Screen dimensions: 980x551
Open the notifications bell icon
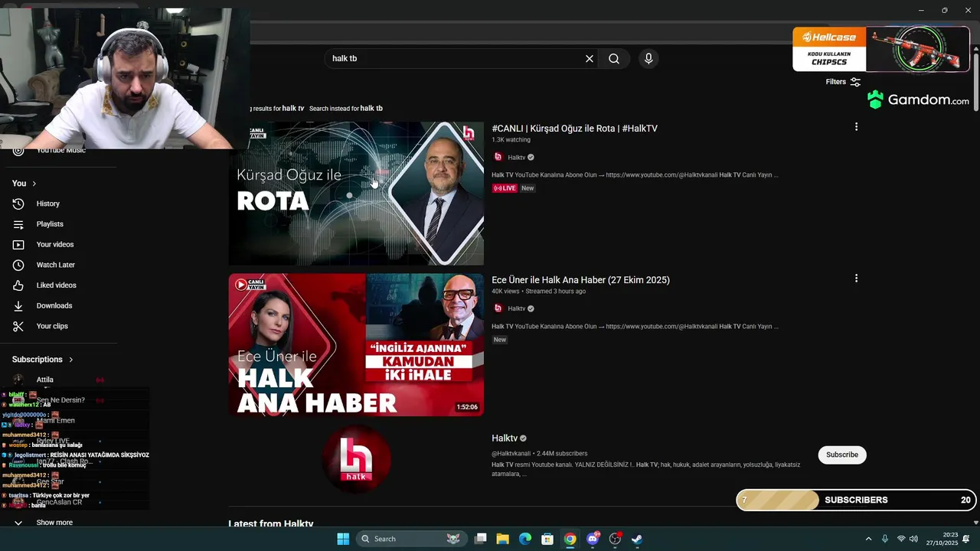click(x=966, y=539)
